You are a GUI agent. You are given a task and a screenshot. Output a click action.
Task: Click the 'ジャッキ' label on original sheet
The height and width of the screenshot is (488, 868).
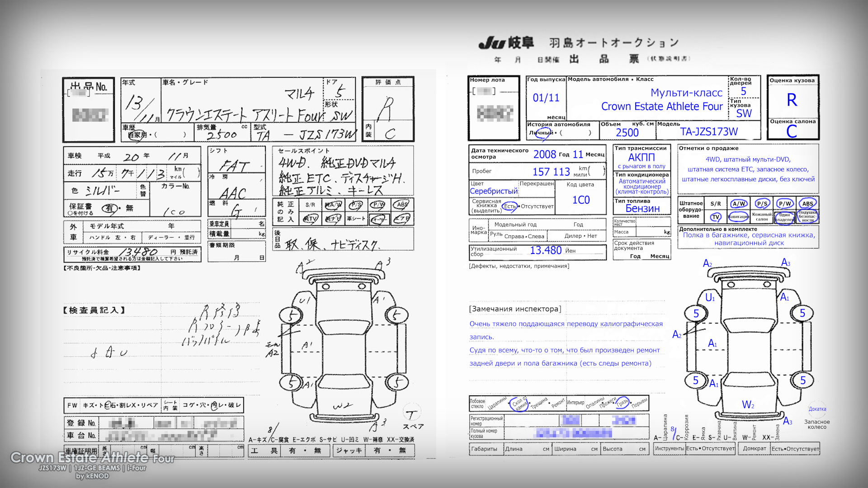pos(348,450)
